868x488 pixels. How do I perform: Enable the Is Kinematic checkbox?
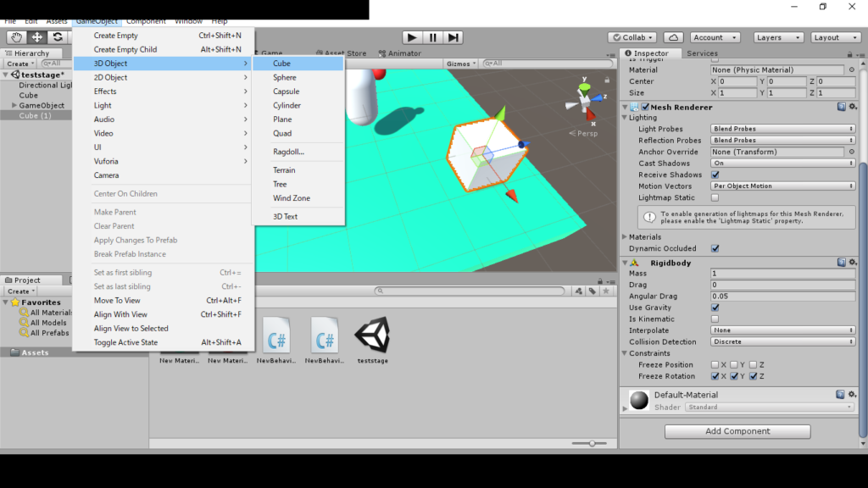715,319
